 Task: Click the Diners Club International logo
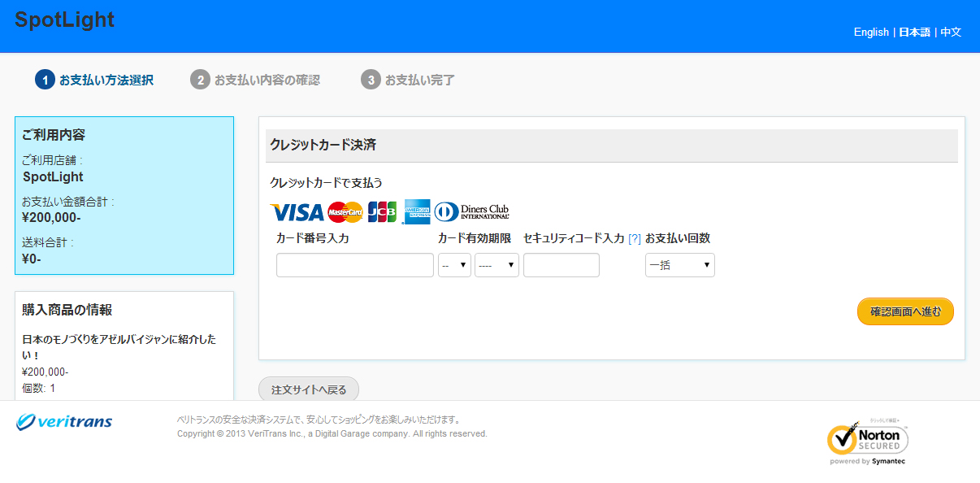(x=472, y=212)
